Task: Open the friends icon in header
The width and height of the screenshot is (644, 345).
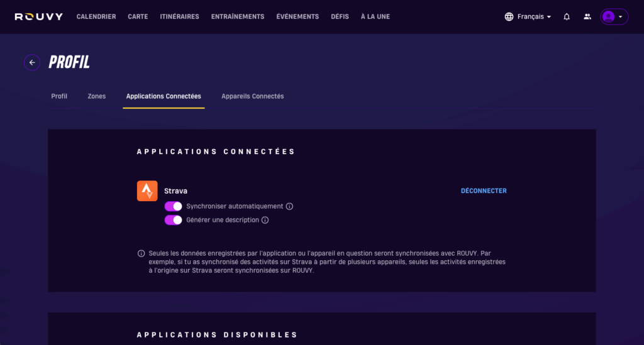Action: [x=587, y=17]
